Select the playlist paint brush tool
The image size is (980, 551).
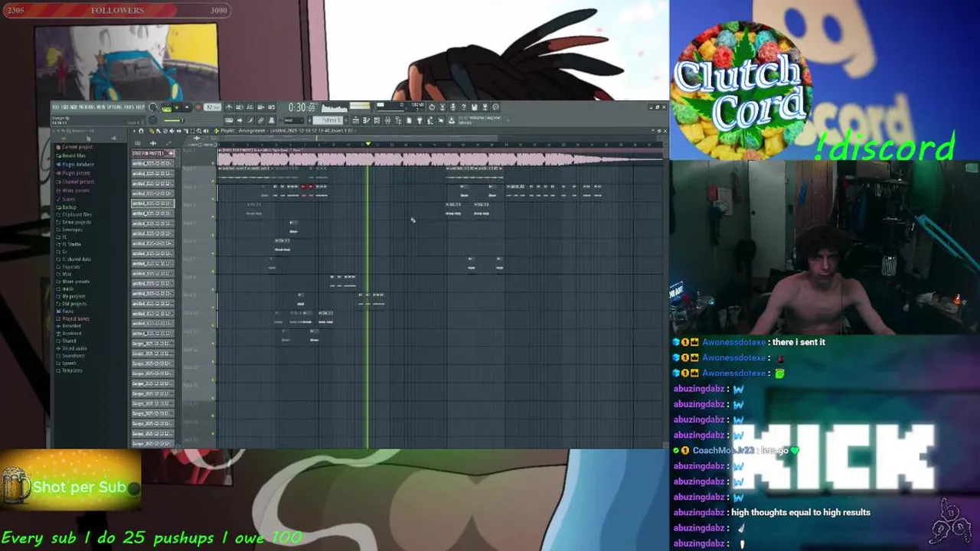point(158,131)
